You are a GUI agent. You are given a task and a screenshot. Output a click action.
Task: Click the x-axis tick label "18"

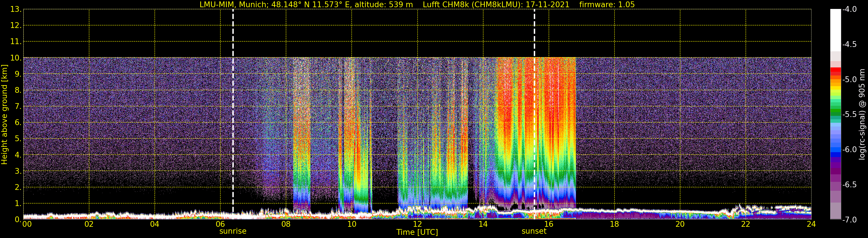point(615,224)
